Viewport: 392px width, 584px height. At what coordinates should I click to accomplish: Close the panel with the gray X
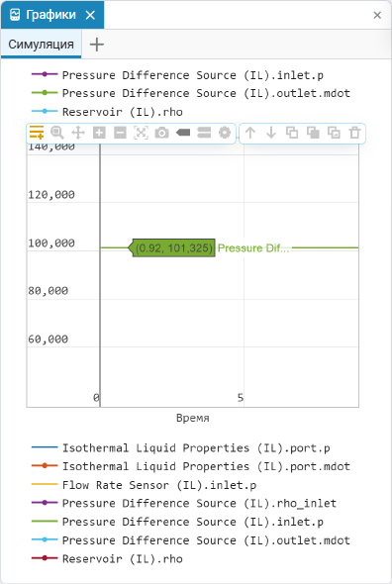(x=377, y=15)
